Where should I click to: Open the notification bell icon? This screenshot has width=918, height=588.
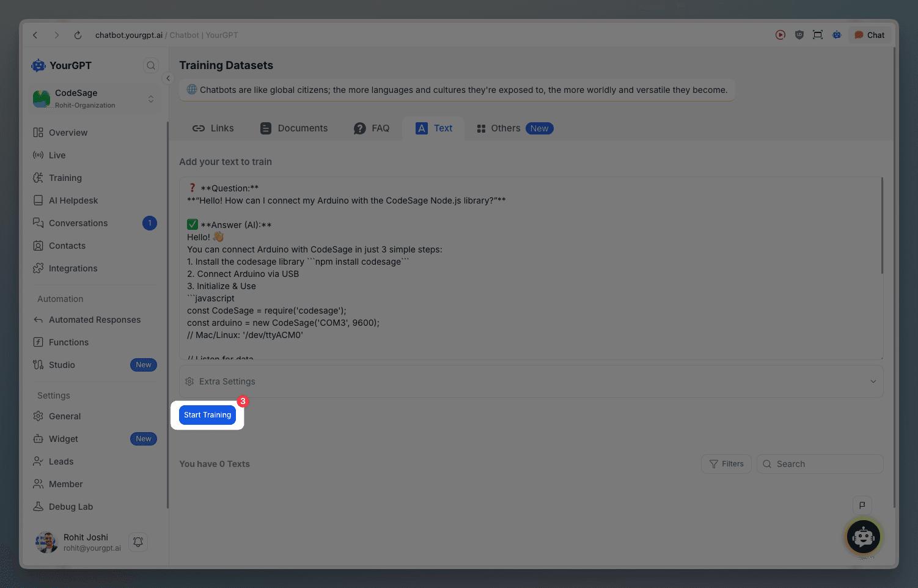click(138, 542)
